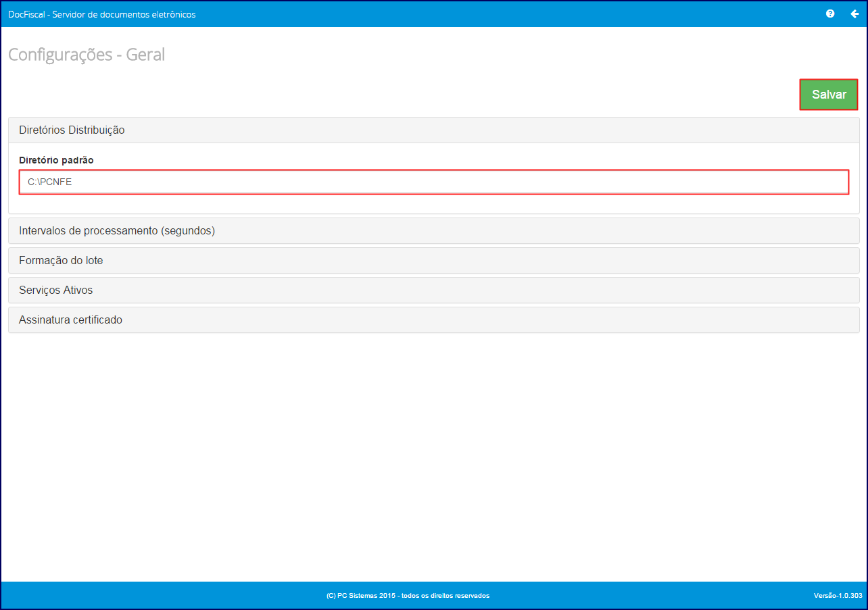868x610 pixels.
Task: Select the Configurações - Geral heading
Action: (87, 55)
